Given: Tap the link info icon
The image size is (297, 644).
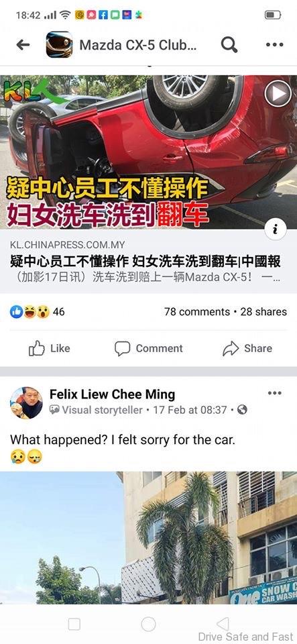Looking at the screenshot, I should click(x=276, y=229).
